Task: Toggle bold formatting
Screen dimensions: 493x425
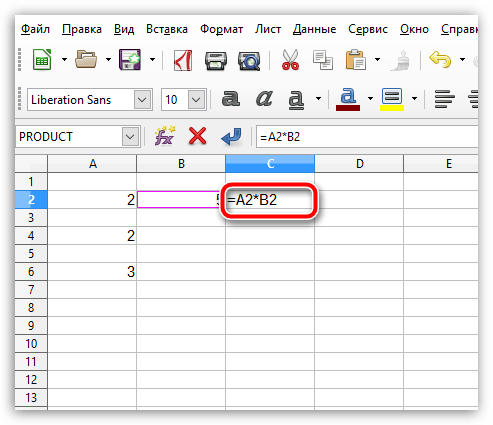Action: pyautogui.click(x=231, y=99)
